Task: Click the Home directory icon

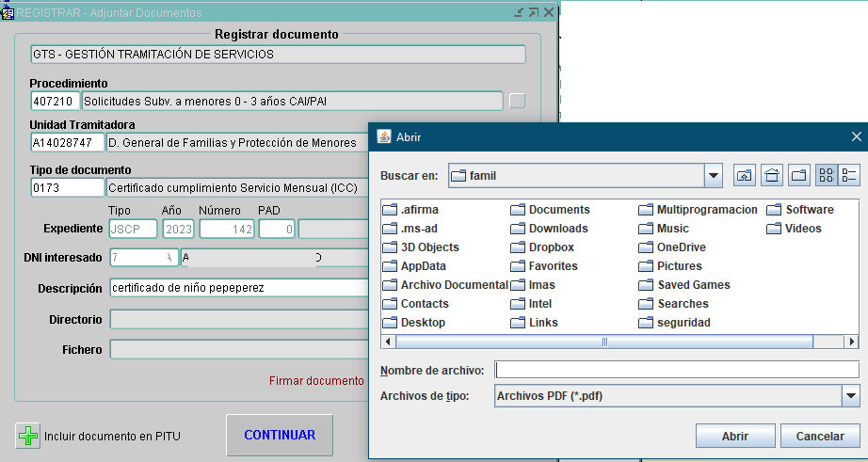Action: (771, 175)
